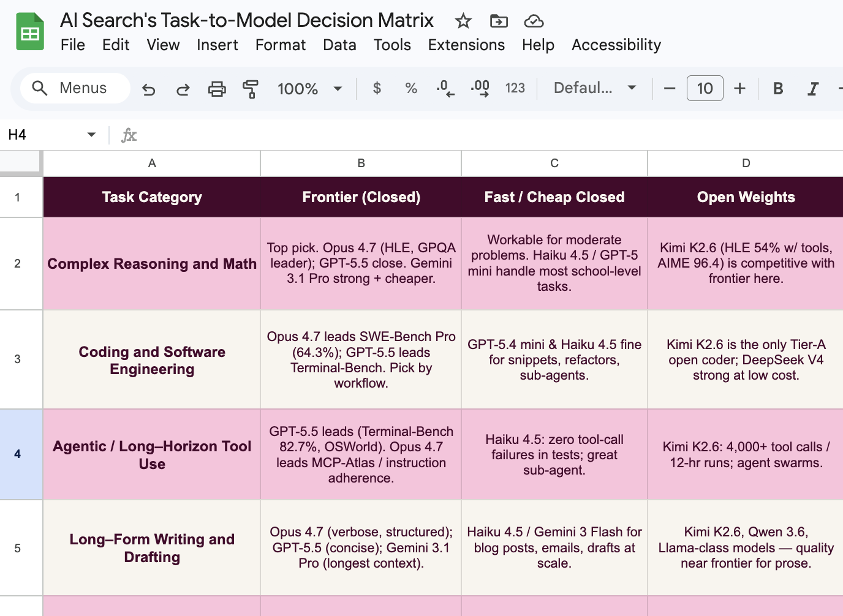
Task: Format as percent
Action: [x=411, y=88]
